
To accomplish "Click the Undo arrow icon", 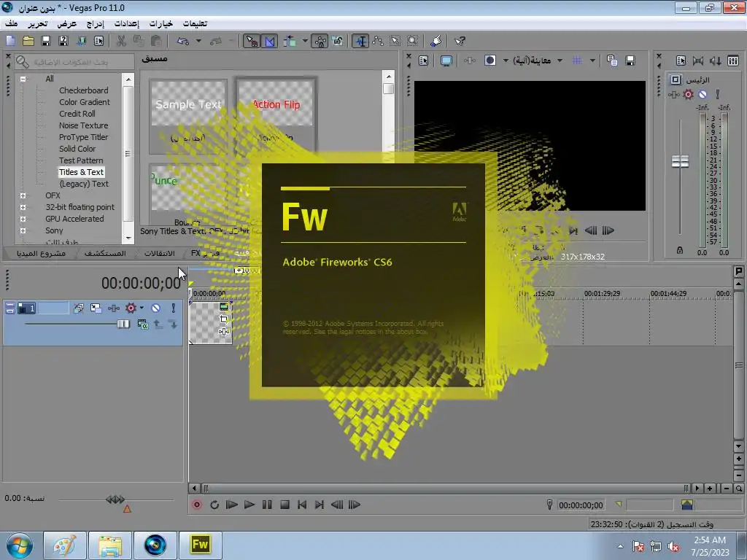I will (183, 41).
